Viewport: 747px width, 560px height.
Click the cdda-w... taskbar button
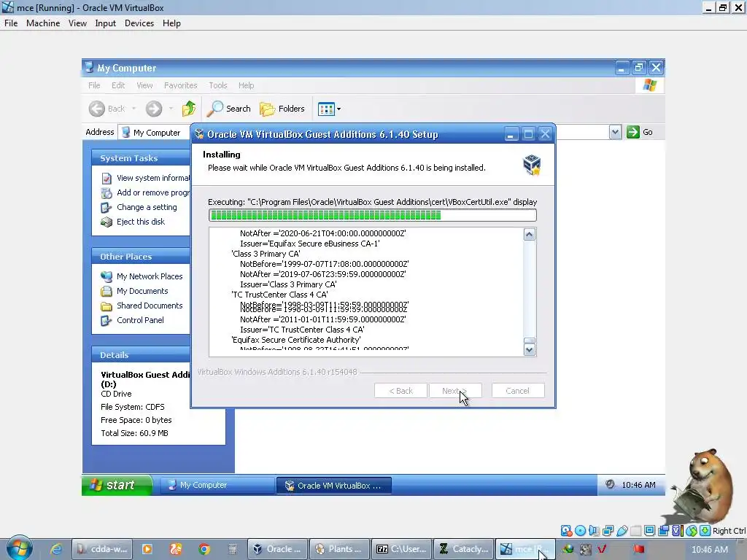point(104,549)
